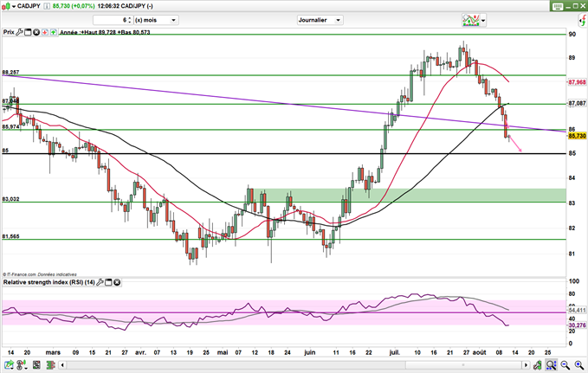Open instrument info icon next to CADJPY
This screenshot has height=373, width=588.
pos(47,6)
